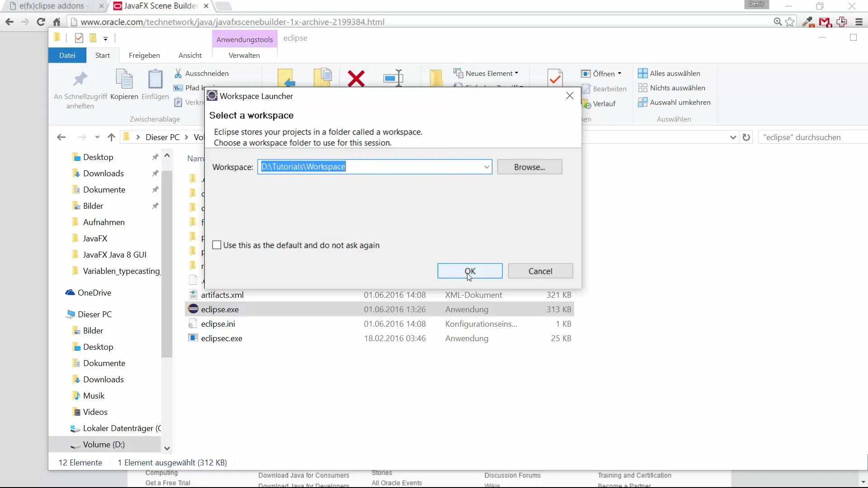Click the Kopieren icon in ribbon
Image resolution: width=868 pixels, height=488 pixels.
pos(124,79)
